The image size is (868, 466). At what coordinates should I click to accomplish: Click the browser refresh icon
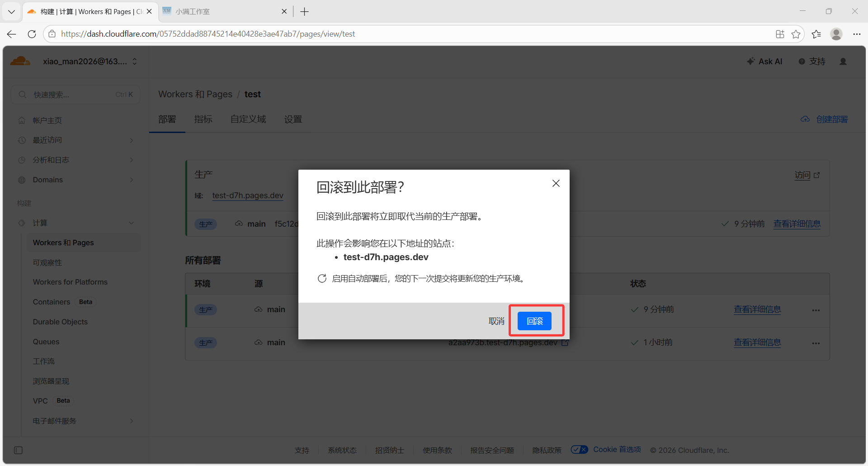[x=32, y=34]
